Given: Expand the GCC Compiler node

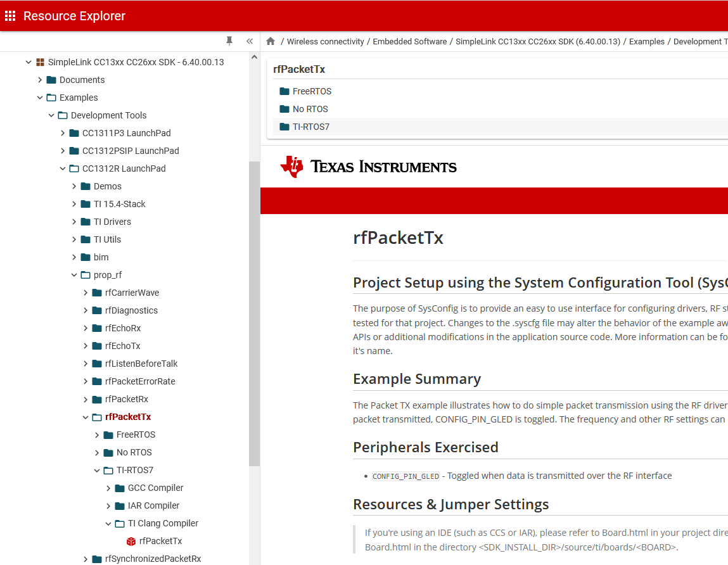Looking at the screenshot, I should tap(108, 488).
